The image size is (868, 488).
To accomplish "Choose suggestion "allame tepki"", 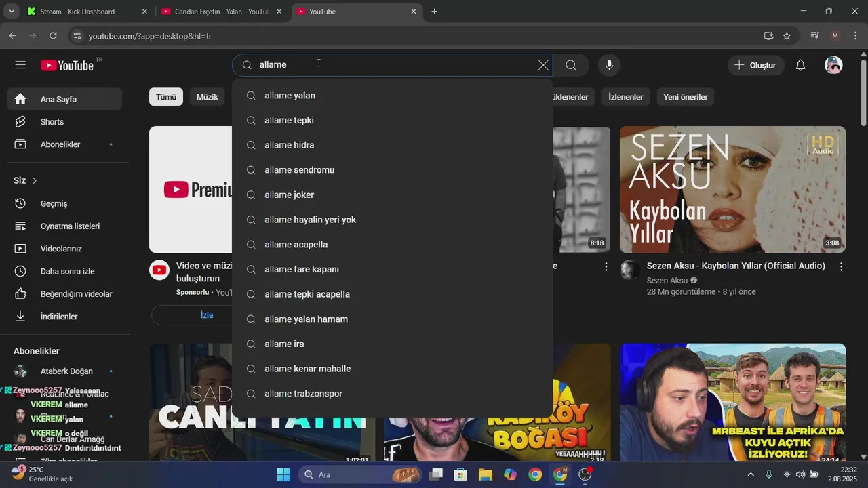I will (x=392, y=120).
